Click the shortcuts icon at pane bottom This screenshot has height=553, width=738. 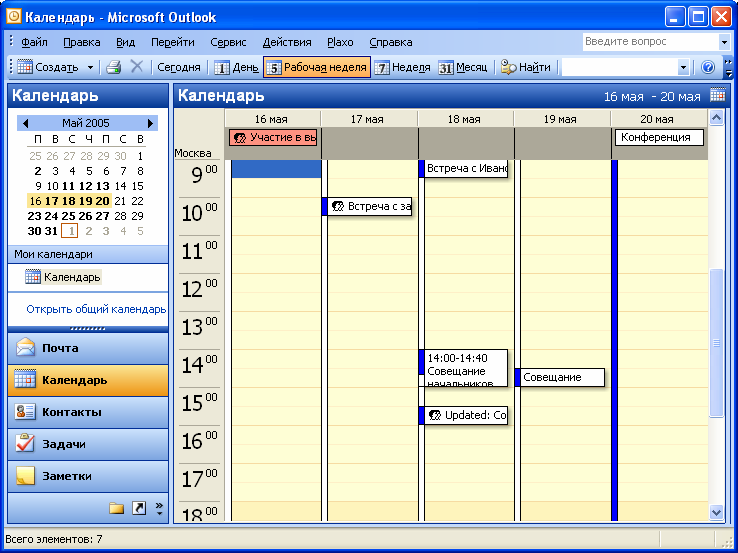click(139, 508)
